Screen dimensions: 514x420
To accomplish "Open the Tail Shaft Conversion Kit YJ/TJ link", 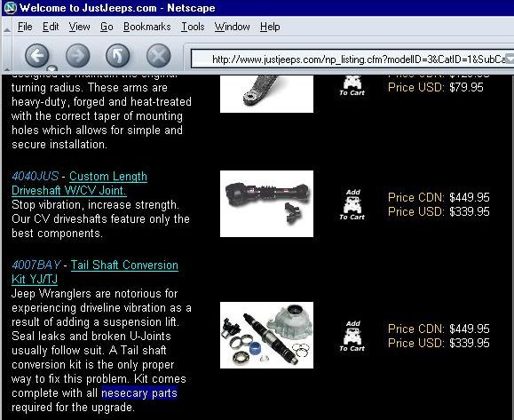I will pyautogui.click(x=95, y=272).
